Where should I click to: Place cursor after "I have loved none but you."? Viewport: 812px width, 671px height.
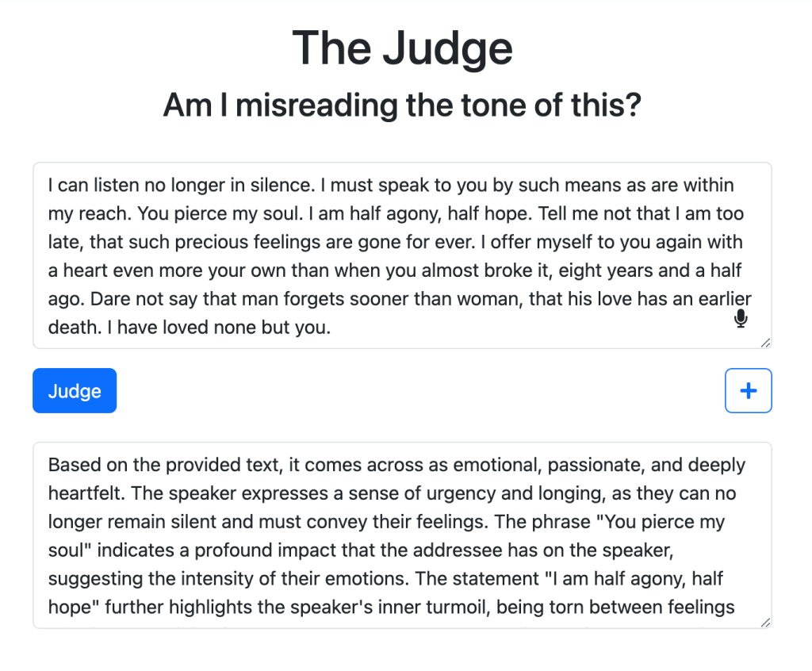[330, 327]
